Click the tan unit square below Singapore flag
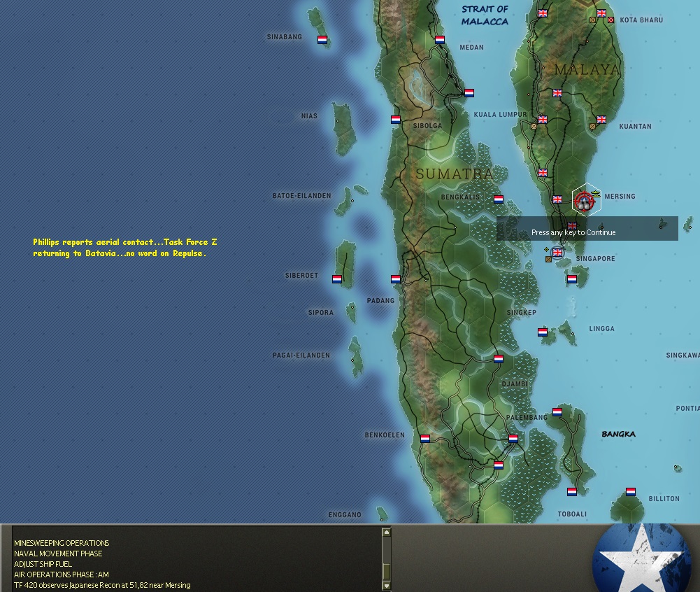The width and height of the screenshot is (700, 592). pyautogui.click(x=549, y=260)
